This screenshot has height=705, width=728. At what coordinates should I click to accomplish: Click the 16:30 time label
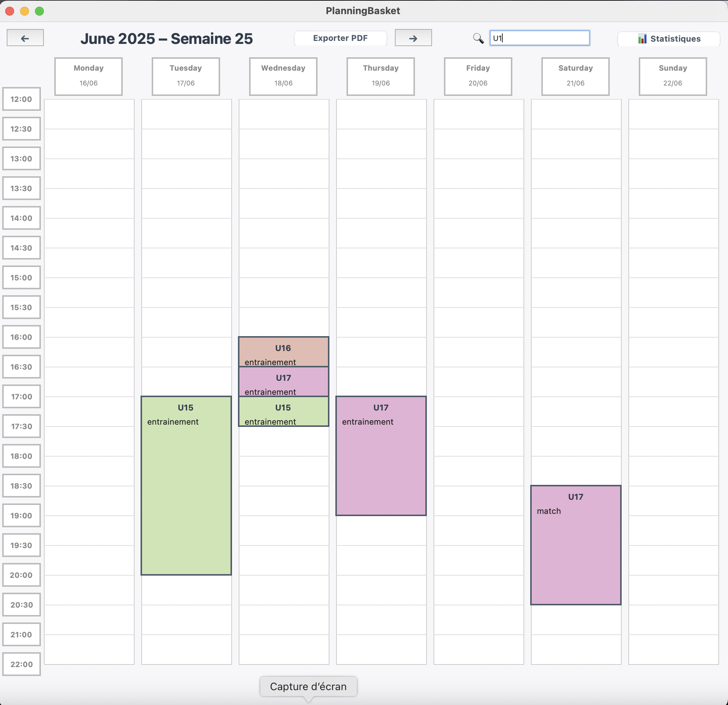point(22,367)
